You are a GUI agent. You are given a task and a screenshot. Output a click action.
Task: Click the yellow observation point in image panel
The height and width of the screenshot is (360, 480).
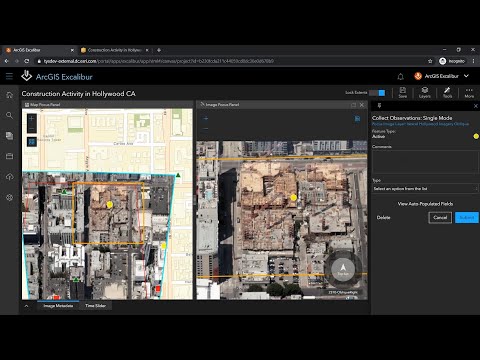pyautogui.click(x=293, y=197)
